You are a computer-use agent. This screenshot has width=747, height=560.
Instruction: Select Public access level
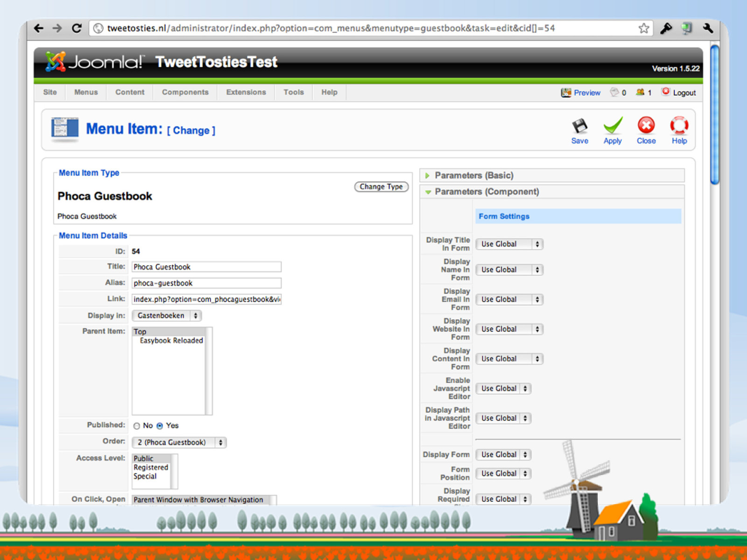[x=151, y=458]
